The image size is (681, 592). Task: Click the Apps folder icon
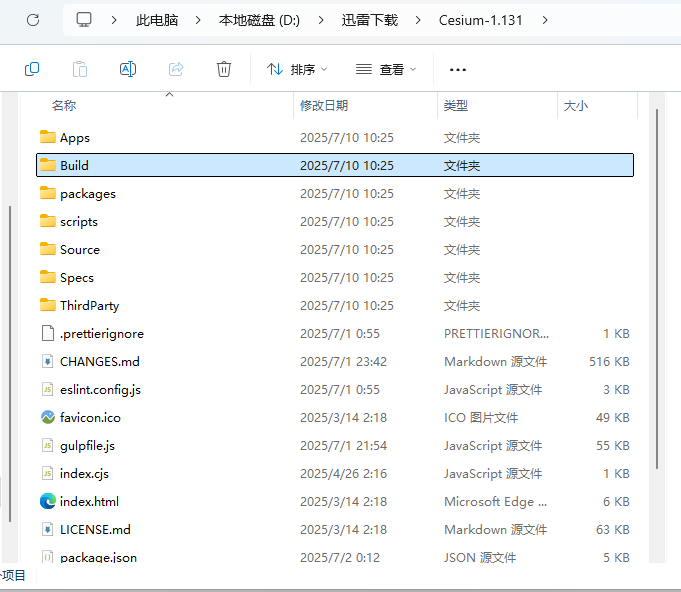point(48,137)
